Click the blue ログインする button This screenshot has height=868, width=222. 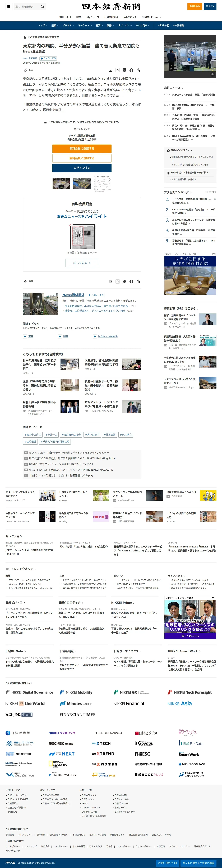pos(82,168)
